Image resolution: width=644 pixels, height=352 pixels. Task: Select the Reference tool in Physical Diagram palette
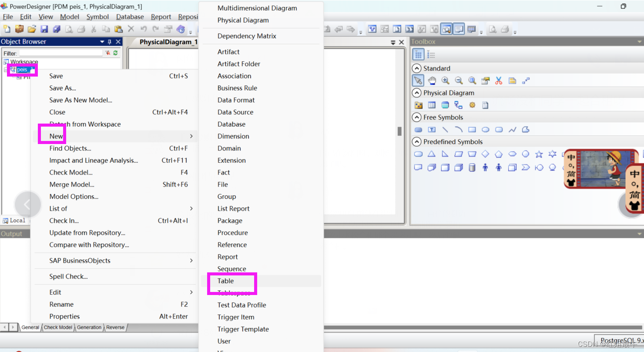(458, 105)
